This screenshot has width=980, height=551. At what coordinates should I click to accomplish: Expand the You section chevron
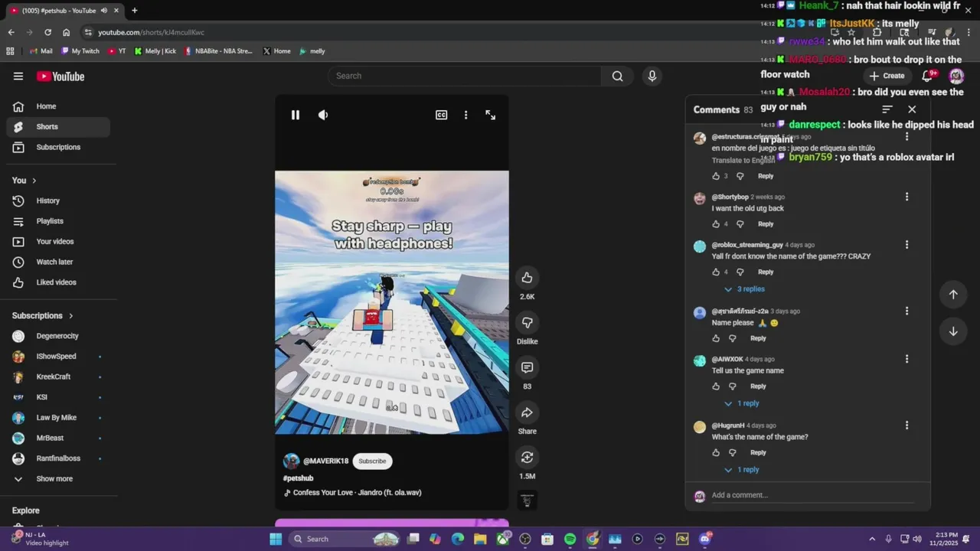(x=34, y=181)
